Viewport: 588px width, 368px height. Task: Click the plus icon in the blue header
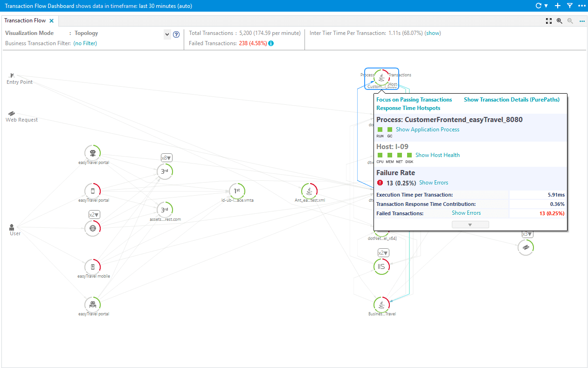558,6
